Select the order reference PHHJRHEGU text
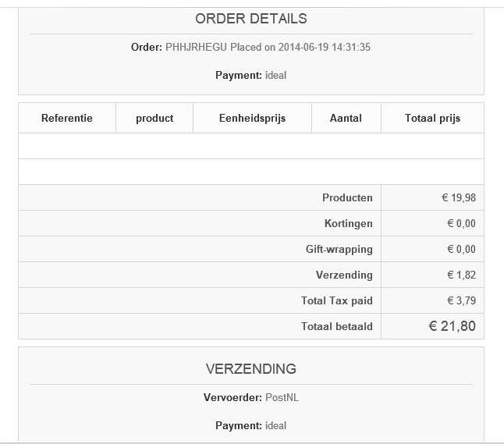504x444 pixels. tap(196, 48)
